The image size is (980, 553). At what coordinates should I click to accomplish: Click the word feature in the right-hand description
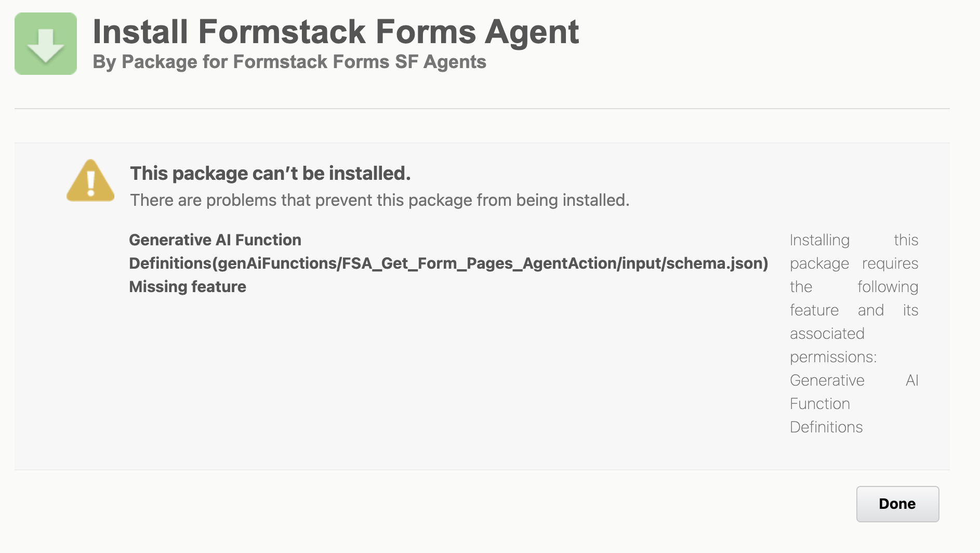click(x=814, y=310)
